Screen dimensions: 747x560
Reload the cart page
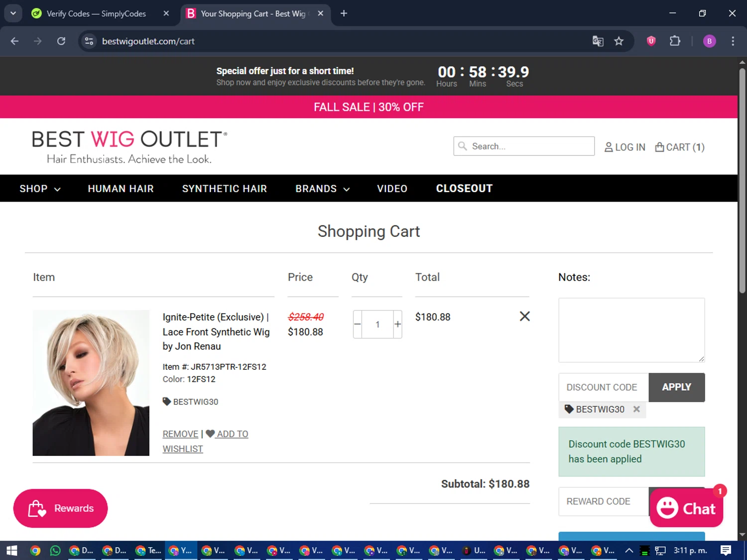pyautogui.click(x=61, y=41)
